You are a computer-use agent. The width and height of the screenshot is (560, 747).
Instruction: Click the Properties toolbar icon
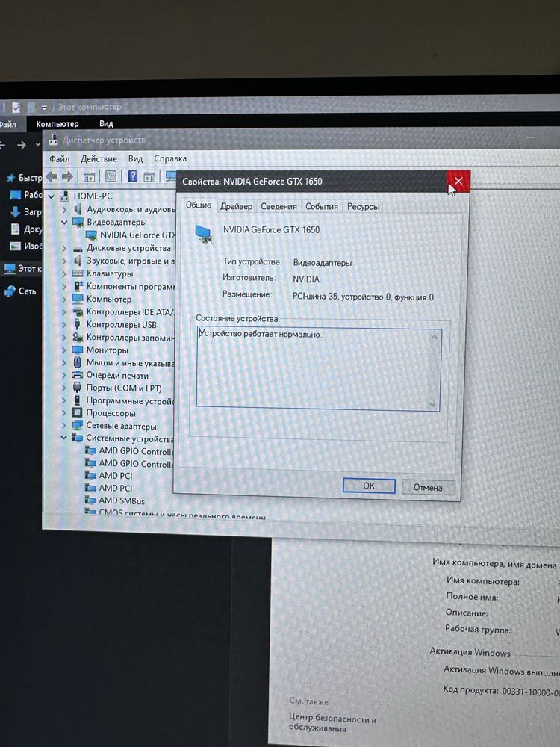click(111, 176)
